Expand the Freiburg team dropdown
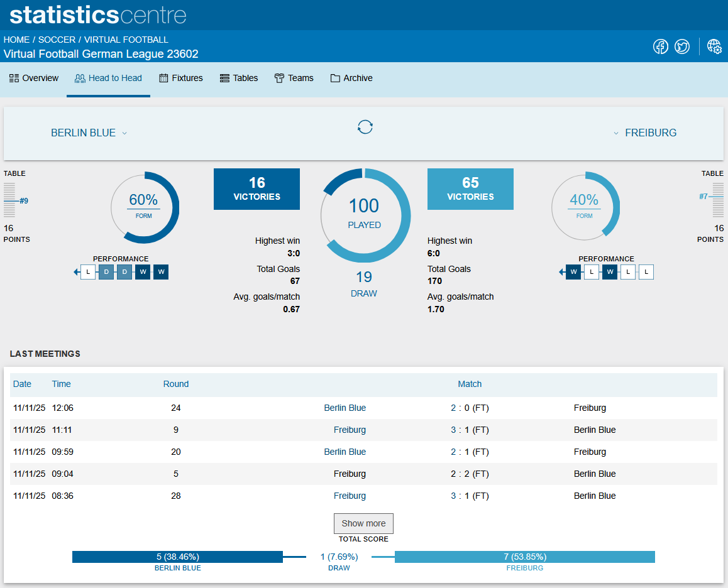This screenshot has width=728, height=588. [645, 133]
